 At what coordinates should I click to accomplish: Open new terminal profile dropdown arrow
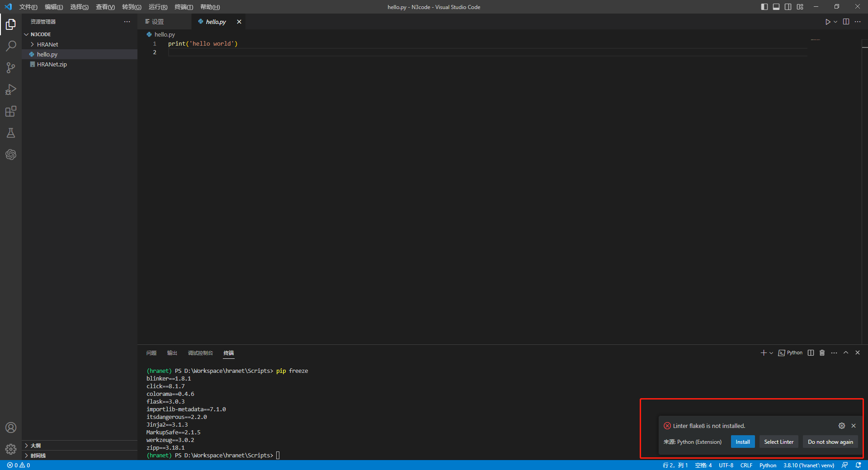pyautogui.click(x=771, y=353)
